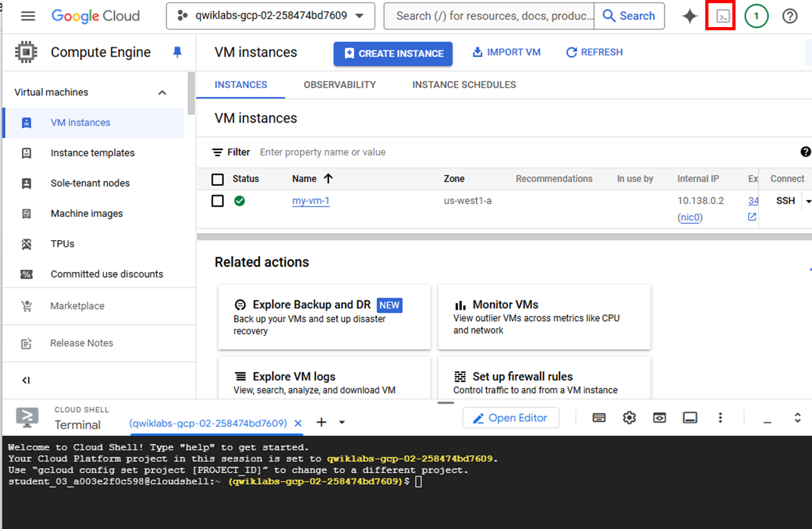This screenshot has width=812, height=529.
Task: Open the Monitor VMs card
Action: 544,317
